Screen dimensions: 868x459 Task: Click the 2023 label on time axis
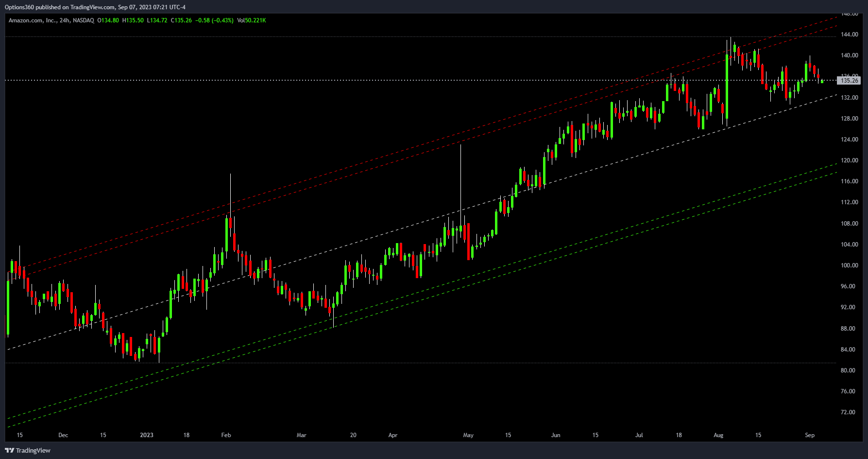pyautogui.click(x=146, y=435)
